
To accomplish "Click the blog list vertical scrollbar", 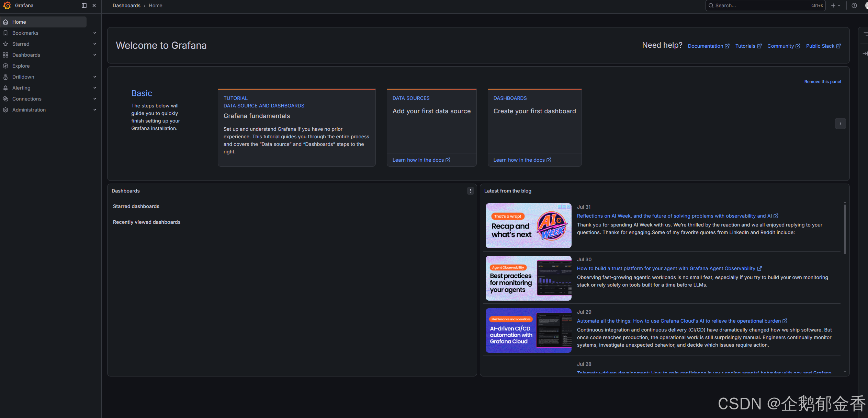I will point(845,229).
